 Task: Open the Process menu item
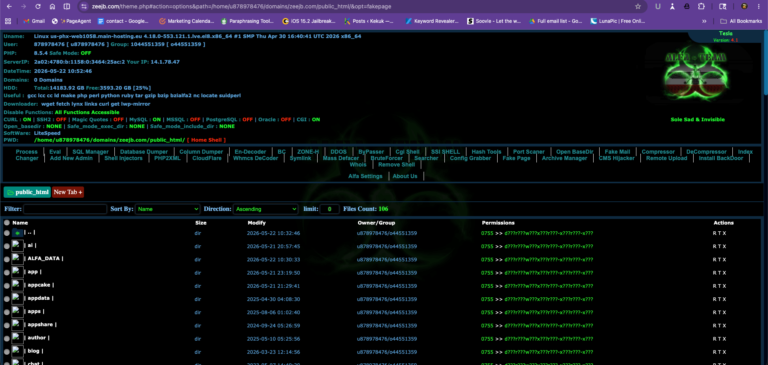(26, 152)
